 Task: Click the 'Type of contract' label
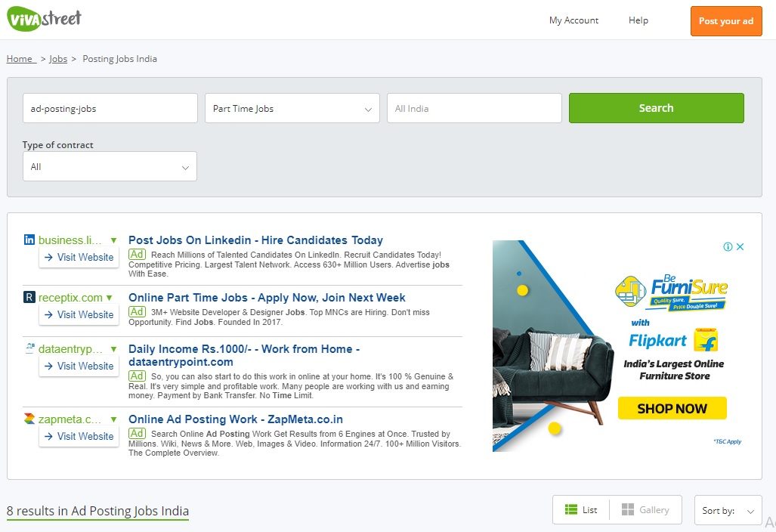pos(58,145)
